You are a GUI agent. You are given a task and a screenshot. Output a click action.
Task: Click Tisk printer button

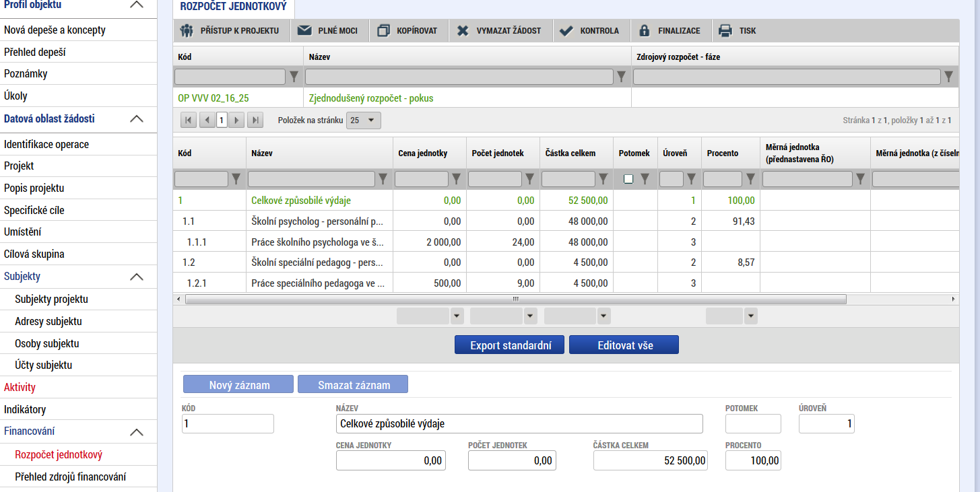coord(738,30)
